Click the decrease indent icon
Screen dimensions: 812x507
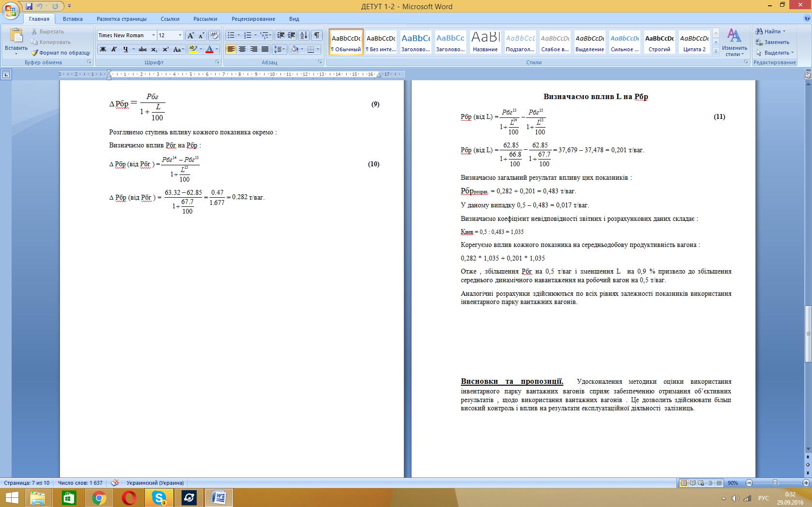pos(281,35)
